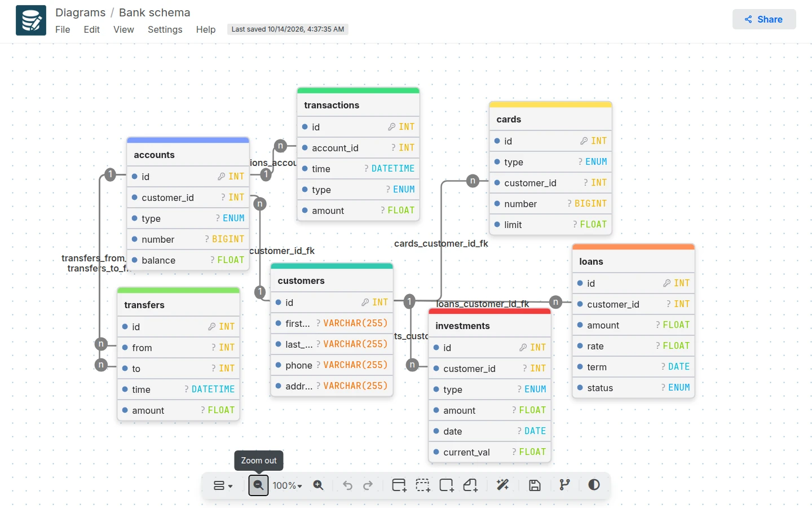Toggle dark/light theme icon
Image resolution: width=812 pixels, height=508 pixels.
click(594, 485)
